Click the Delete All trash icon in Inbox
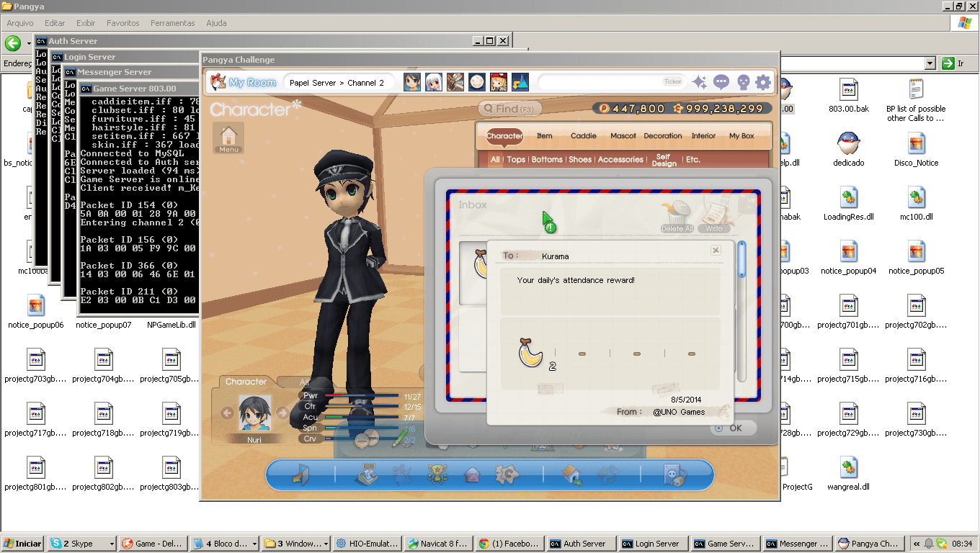The image size is (980, 553). (677, 216)
